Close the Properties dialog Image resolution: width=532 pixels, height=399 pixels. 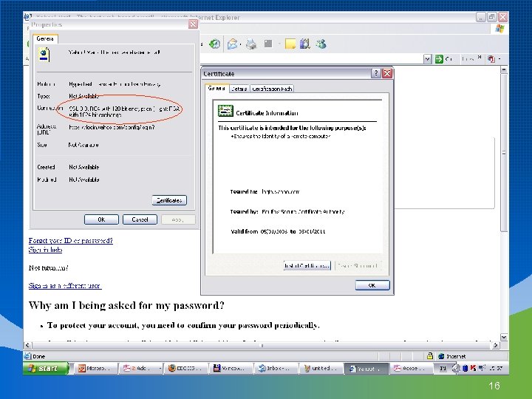click(193, 24)
